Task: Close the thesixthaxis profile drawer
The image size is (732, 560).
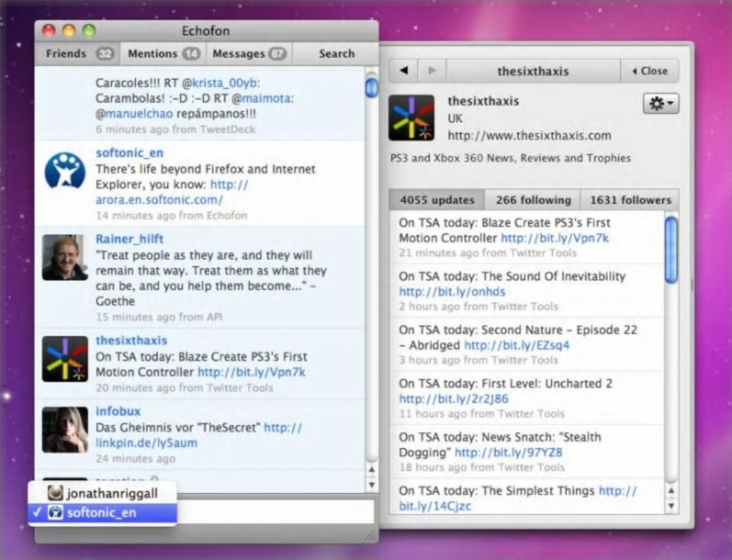Action: coord(650,71)
